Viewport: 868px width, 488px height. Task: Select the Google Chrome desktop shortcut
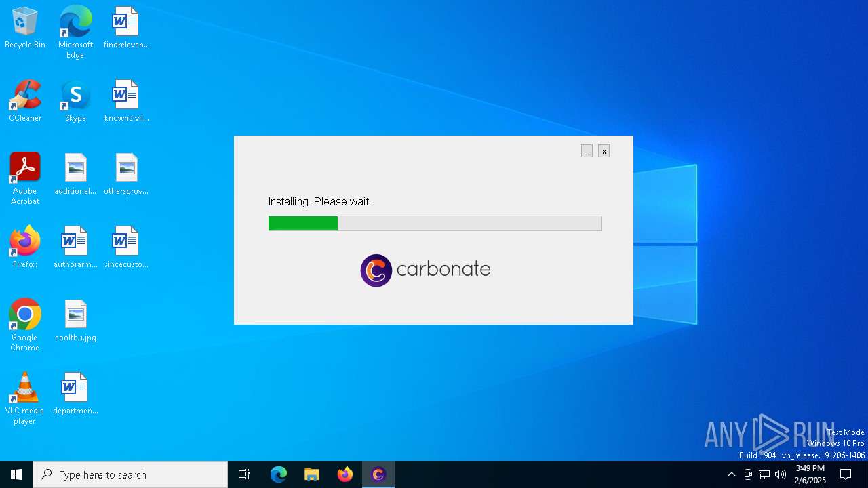(x=25, y=325)
